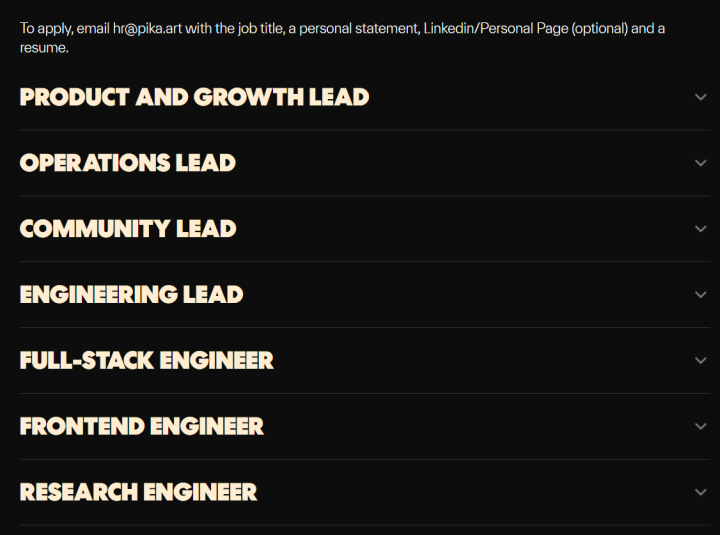Image resolution: width=720 pixels, height=535 pixels.
Task: Click the Frontend Engineer down-arrow icon
Action: [x=700, y=426]
